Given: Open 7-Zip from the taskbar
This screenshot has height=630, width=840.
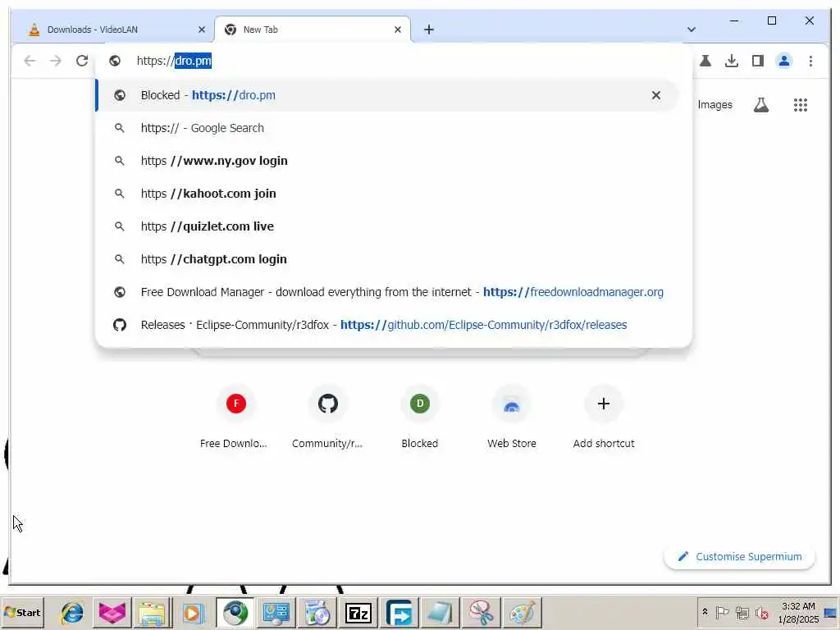Looking at the screenshot, I should (x=358, y=612).
